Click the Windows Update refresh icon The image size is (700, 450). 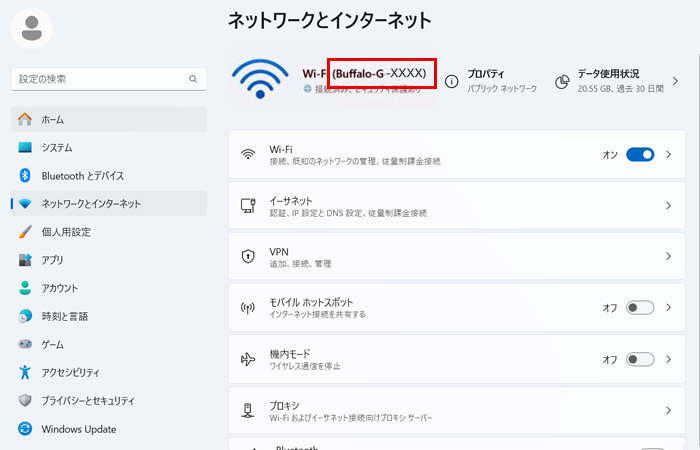(25, 429)
